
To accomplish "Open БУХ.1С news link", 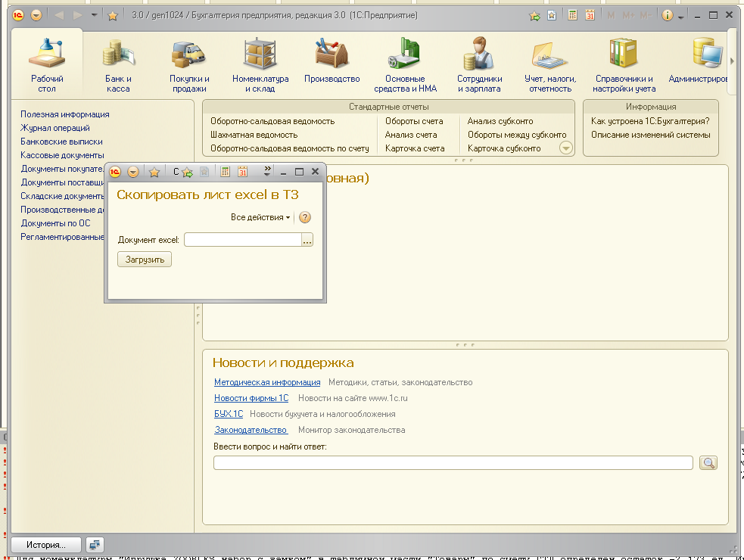I will (229, 414).
